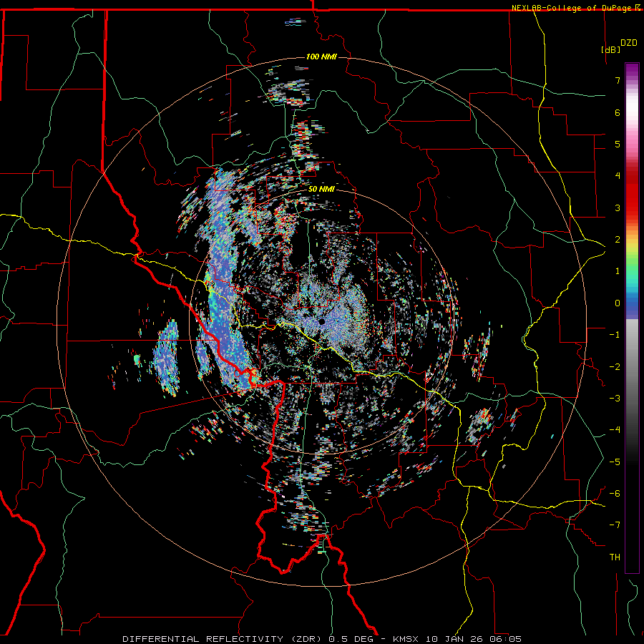Click the DZD color scale title

pyautogui.click(x=628, y=43)
